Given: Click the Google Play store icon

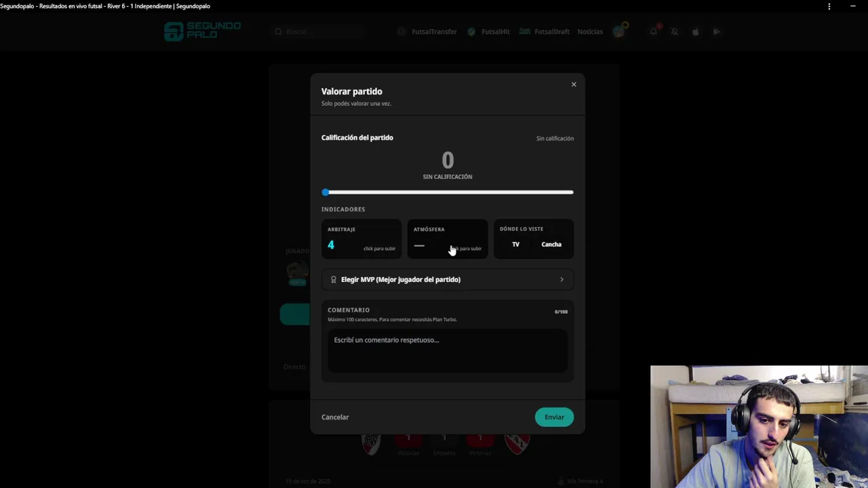Looking at the screenshot, I should 716,32.
